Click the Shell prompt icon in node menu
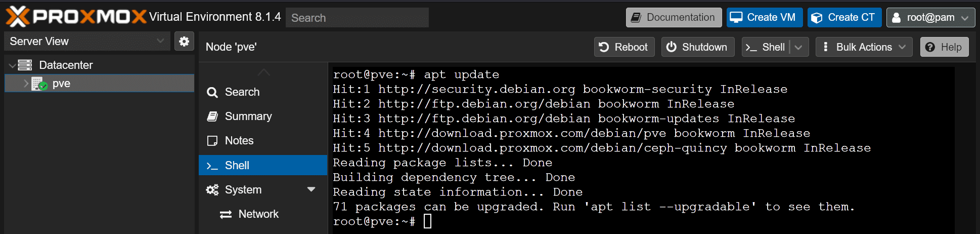 (212, 166)
